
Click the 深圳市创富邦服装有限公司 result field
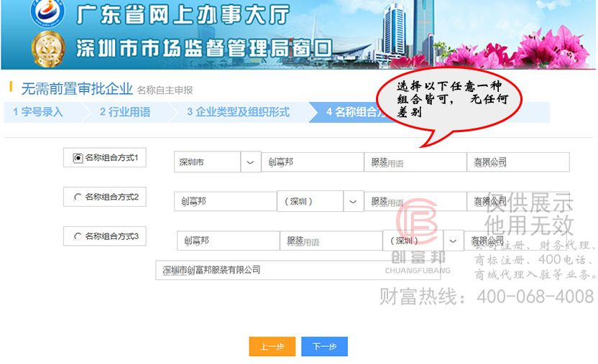298,271
